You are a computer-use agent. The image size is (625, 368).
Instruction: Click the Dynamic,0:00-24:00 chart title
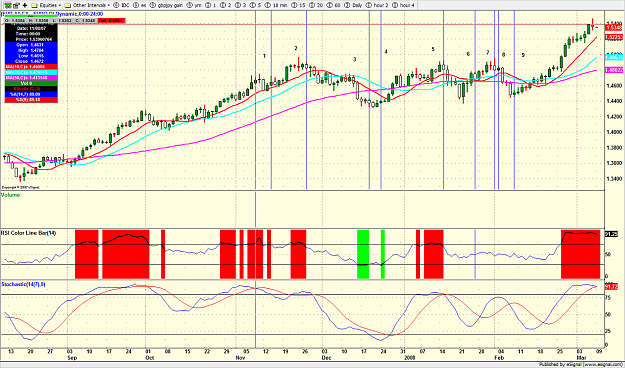pyautogui.click(x=80, y=14)
